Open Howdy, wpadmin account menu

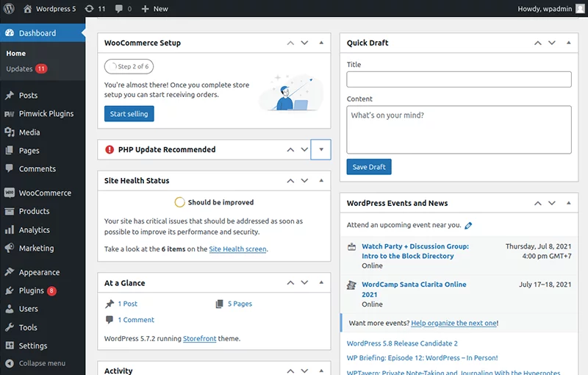545,9
